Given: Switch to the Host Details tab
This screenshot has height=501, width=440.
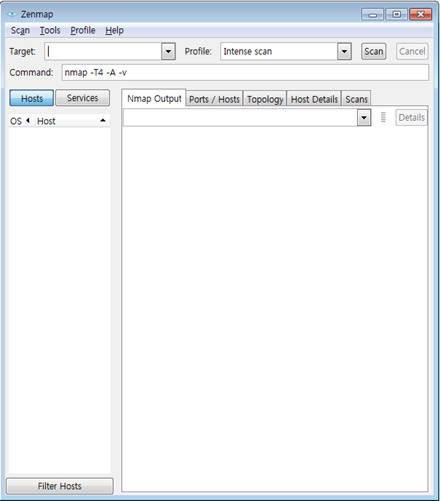Looking at the screenshot, I should tap(314, 99).
